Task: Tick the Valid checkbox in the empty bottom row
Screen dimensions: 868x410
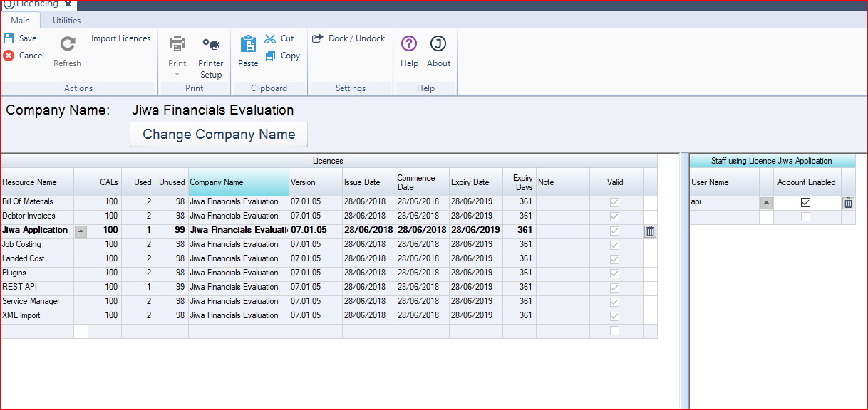Action: tap(614, 331)
